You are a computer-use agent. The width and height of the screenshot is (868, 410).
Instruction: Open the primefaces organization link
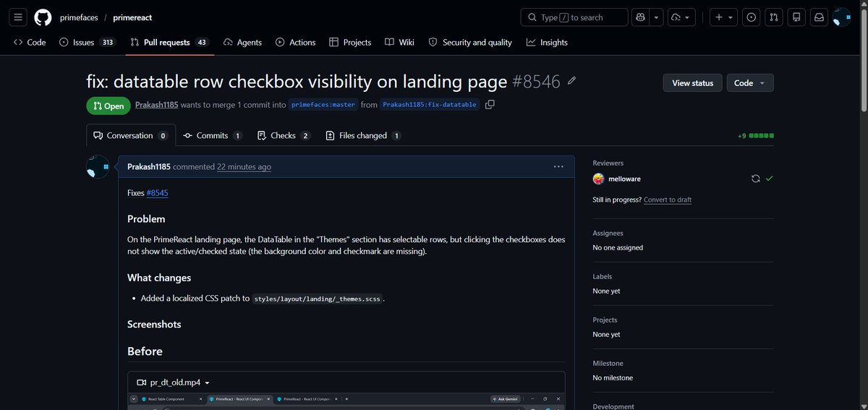click(80, 17)
